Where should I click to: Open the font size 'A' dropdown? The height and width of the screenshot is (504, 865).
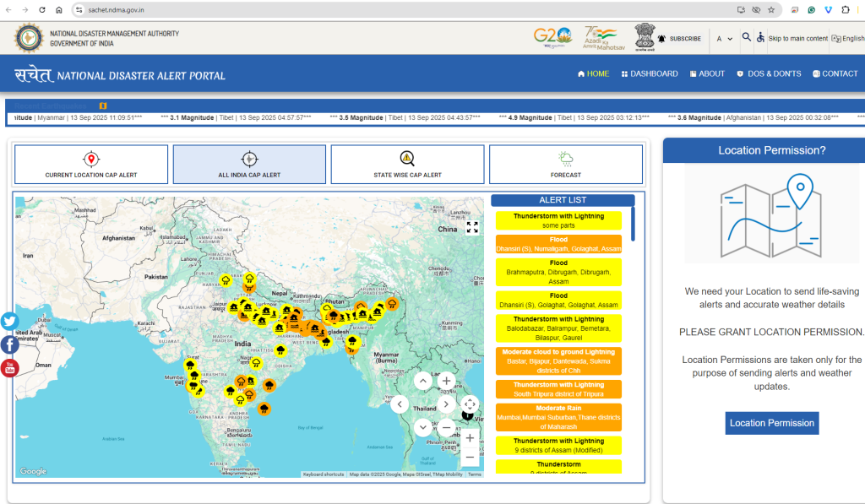tap(724, 39)
